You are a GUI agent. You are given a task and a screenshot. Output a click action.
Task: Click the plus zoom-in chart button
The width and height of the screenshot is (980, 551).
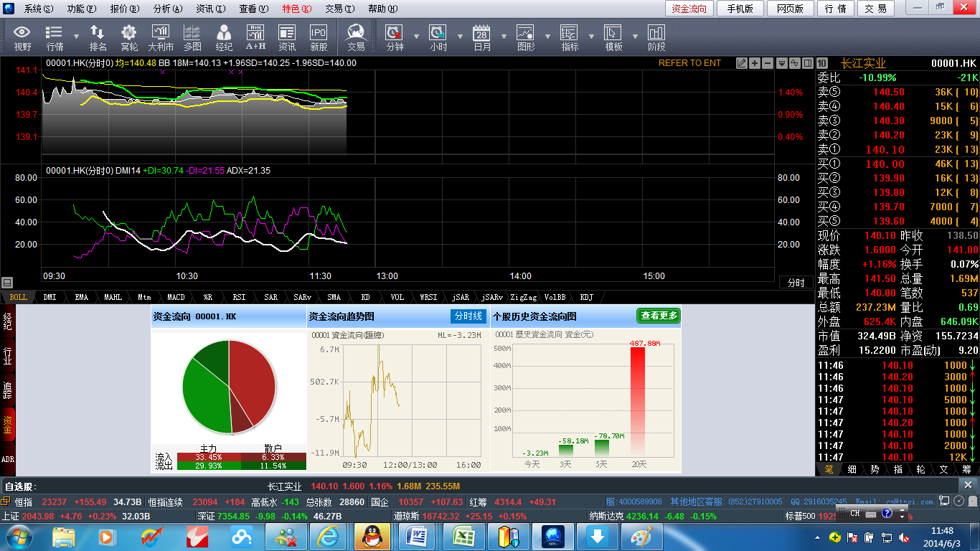(755, 63)
